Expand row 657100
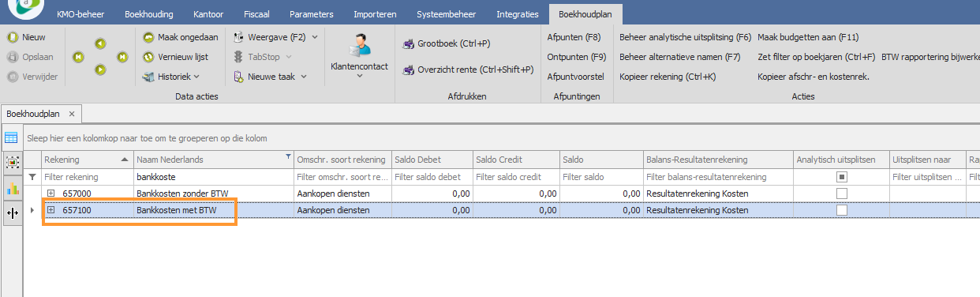Screen dimensions: 980x297 (x=51, y=210)
